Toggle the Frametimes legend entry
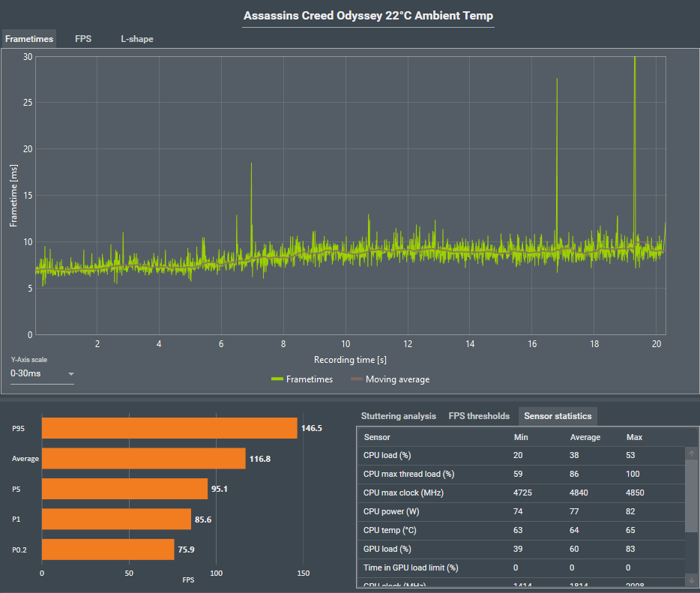The height and width of the screenshot is (593, 700). [x=302, y=379]
